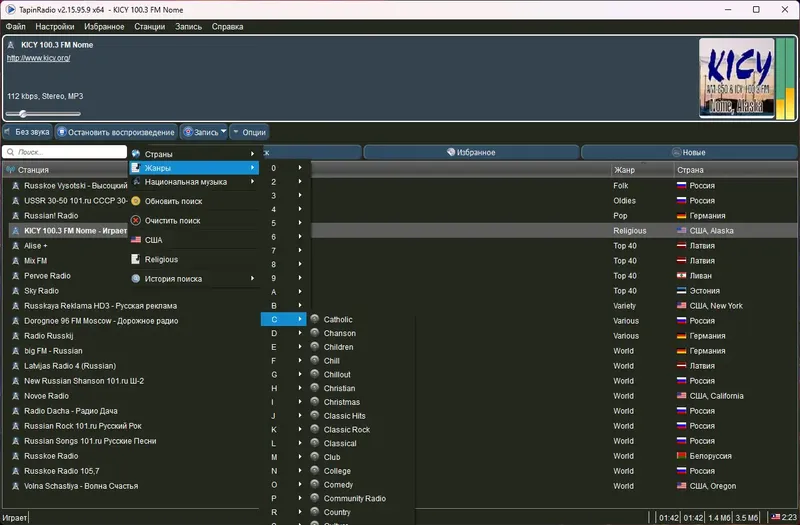Click the Search history clock icon
This screenshot has height=525, width=800.
(x=136, y=279)
